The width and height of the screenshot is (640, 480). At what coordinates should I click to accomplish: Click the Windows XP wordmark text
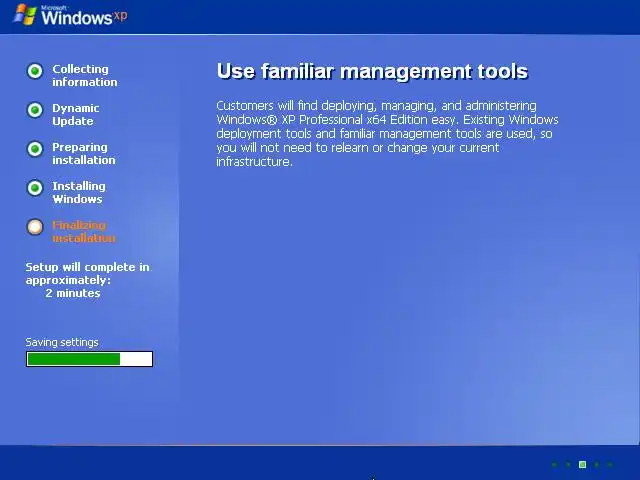84,16
